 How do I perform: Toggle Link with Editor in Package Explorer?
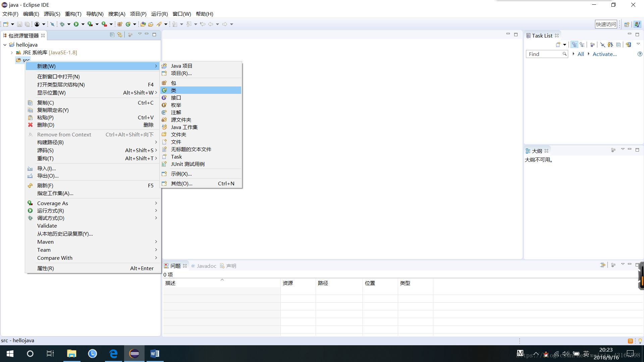click(120, 35)
